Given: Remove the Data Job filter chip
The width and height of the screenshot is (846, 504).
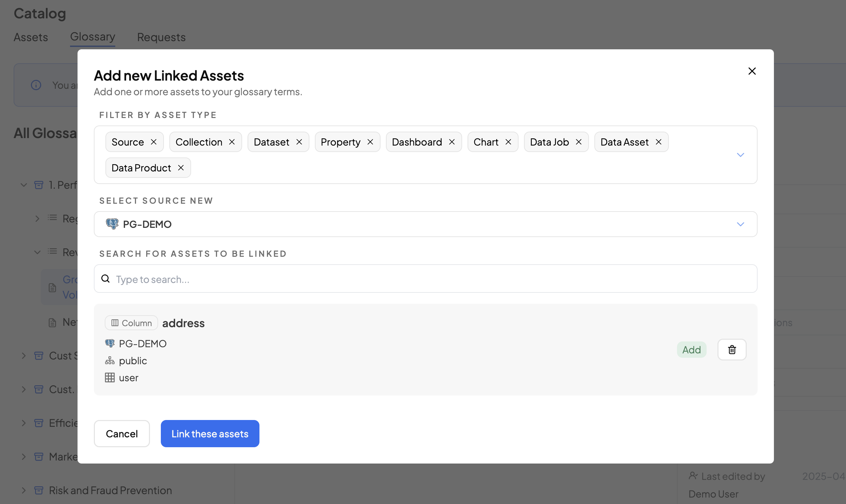Looking at the screenshot, I should (579, 142).
